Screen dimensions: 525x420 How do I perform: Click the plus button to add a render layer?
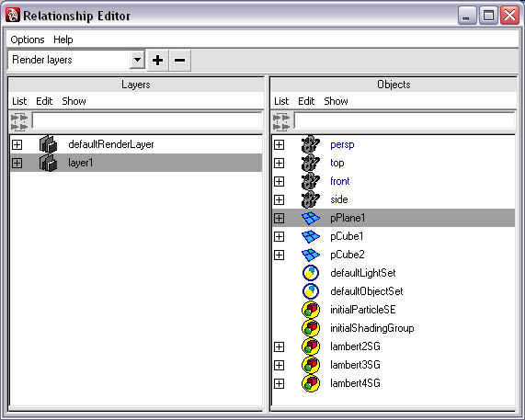(x=157, y=61)
